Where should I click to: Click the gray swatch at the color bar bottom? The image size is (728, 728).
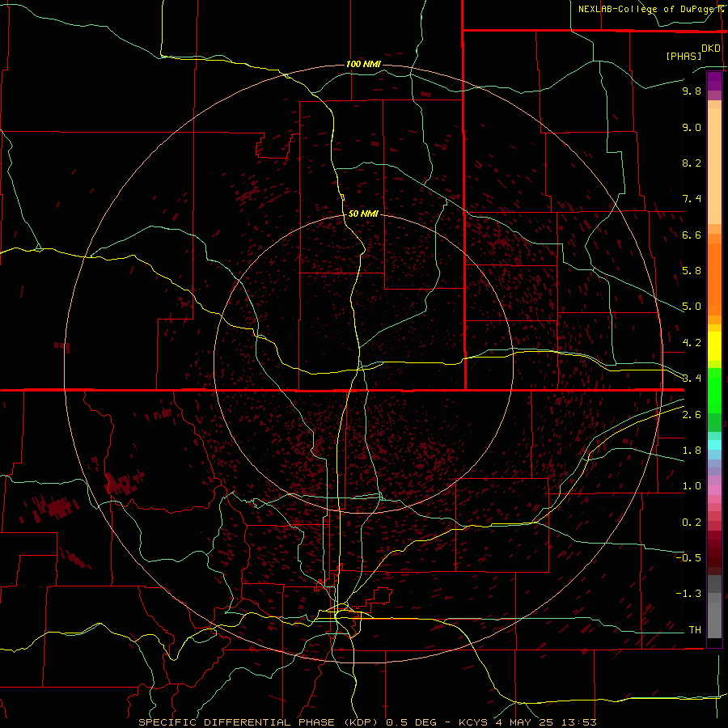click(714, 620)
